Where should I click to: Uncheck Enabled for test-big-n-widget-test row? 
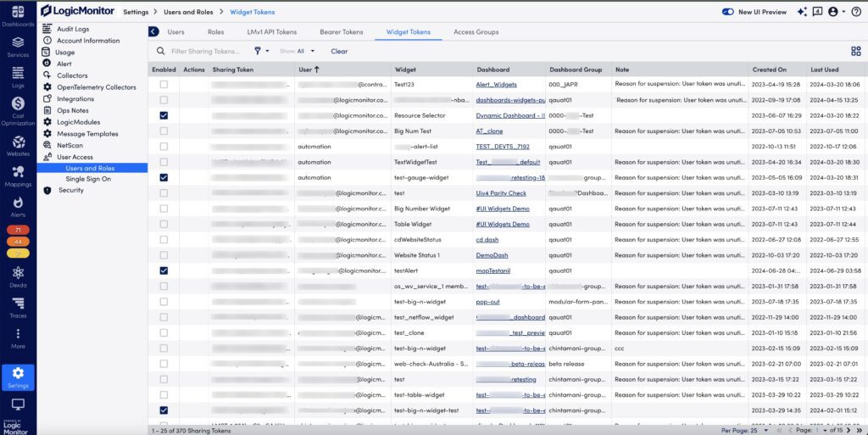(x=164, y=410)
